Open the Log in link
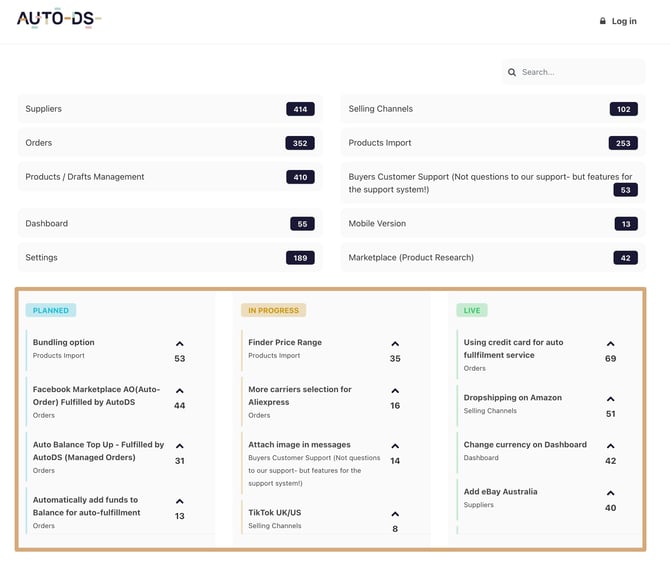 click(624, 21)
